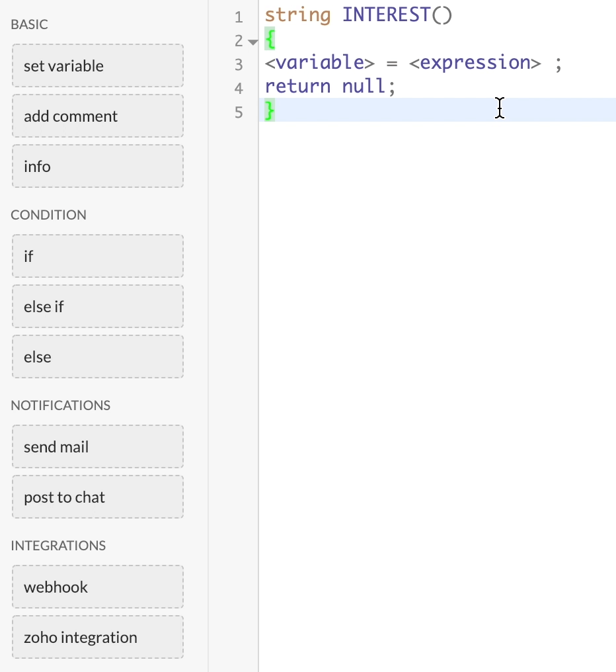Choose the 'info' block
The image size is (616, 672).
pos(97,167)
